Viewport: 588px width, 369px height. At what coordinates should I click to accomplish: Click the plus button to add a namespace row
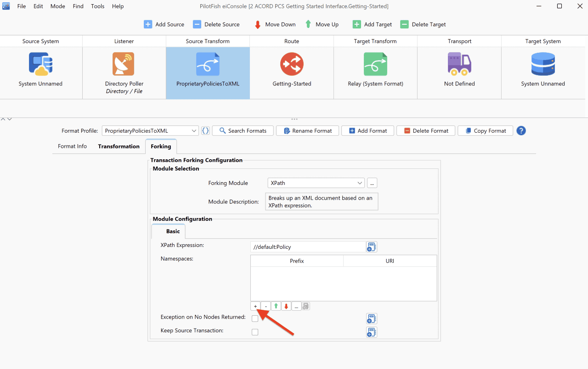[x=255, y=306]
